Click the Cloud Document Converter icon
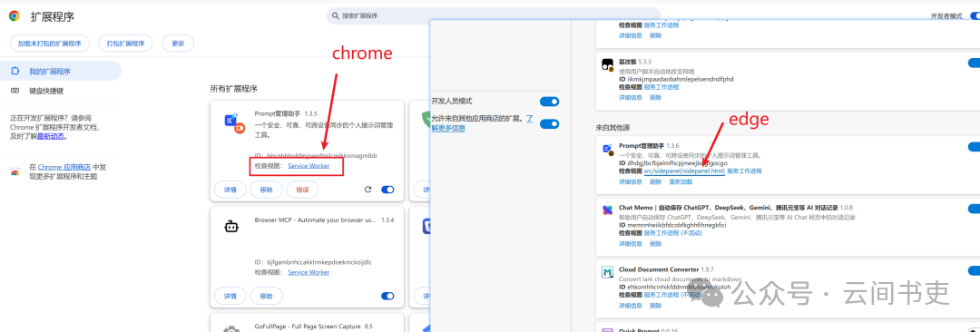This screenshot has width=980, height=332. pyautogui.click(x=607, y=272)
